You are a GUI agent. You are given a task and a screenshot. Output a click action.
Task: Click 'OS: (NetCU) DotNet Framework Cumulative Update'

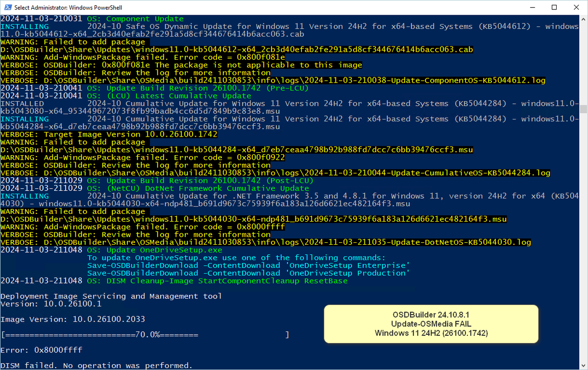tap(198, 188)
